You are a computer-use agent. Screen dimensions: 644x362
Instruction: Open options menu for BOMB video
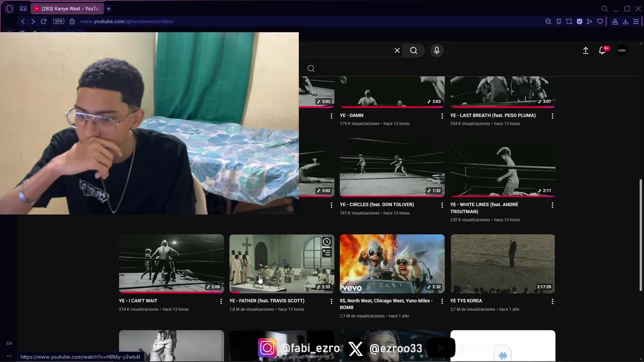[x=442, y=301]
